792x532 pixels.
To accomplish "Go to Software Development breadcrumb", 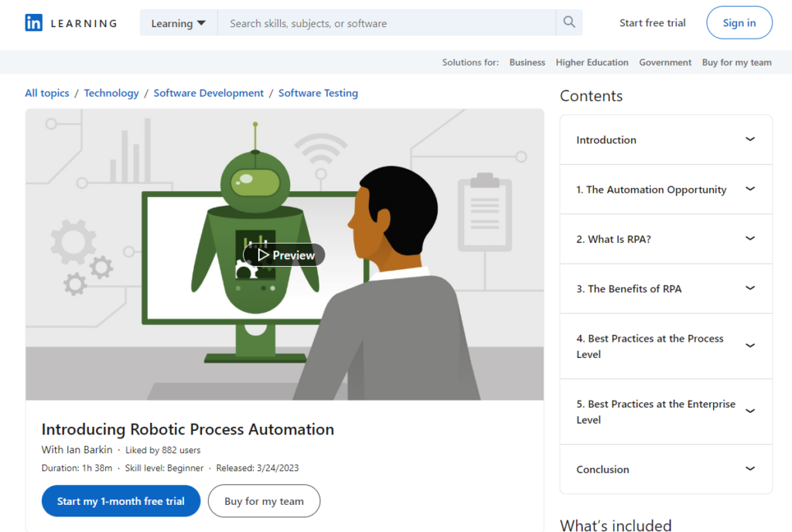I will click(209, 93).
